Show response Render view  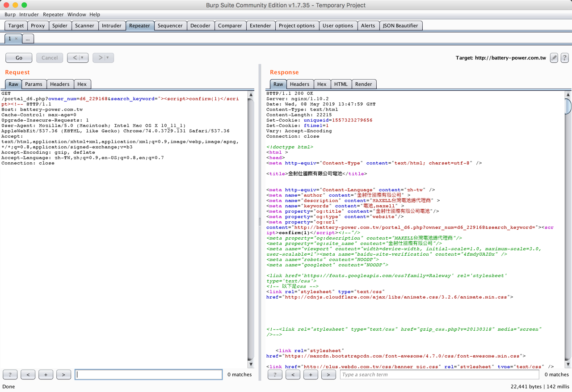click(363, 84)
